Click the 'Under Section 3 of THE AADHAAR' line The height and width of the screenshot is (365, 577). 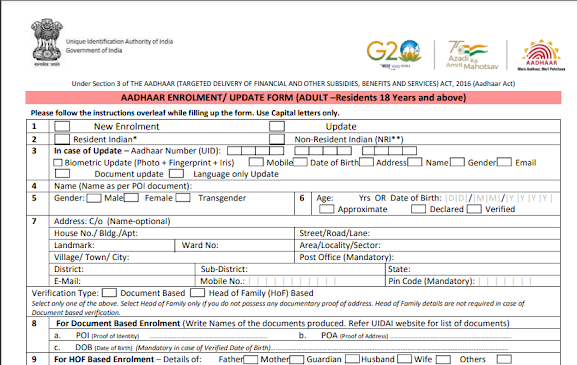point(293,84)
